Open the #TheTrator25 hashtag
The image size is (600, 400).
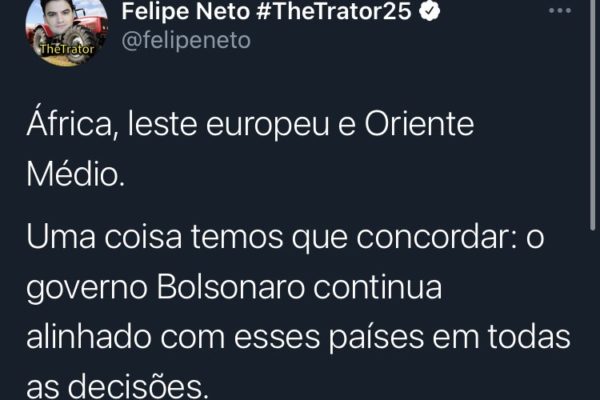point(333,11)
